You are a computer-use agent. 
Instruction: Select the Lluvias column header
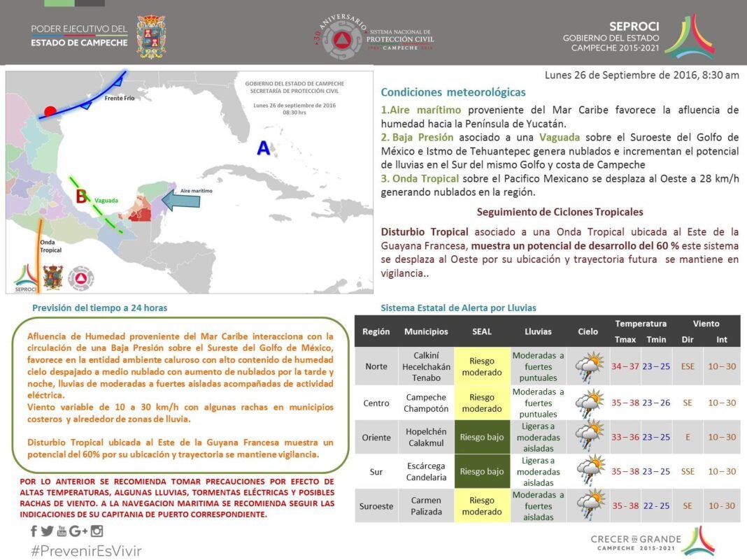click(538, 331)
